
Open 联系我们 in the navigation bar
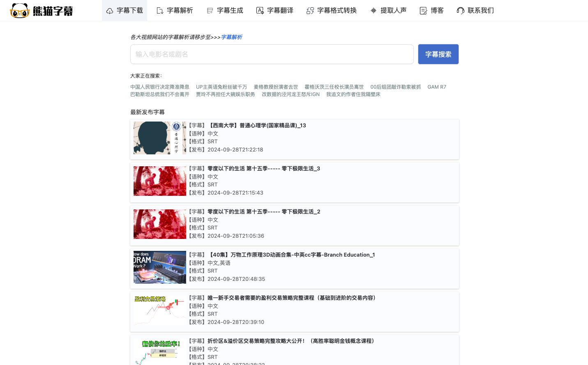(x=475, y=11)
